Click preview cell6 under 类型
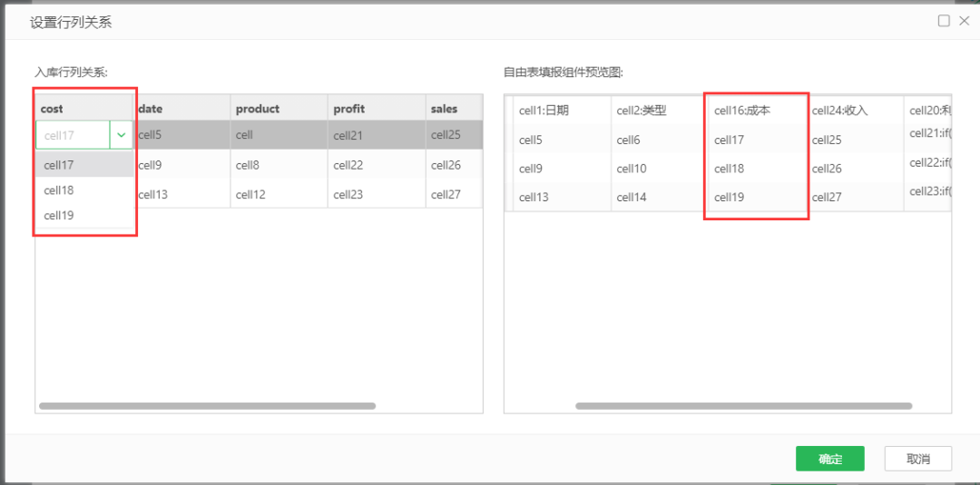 [x=660, y=141]
